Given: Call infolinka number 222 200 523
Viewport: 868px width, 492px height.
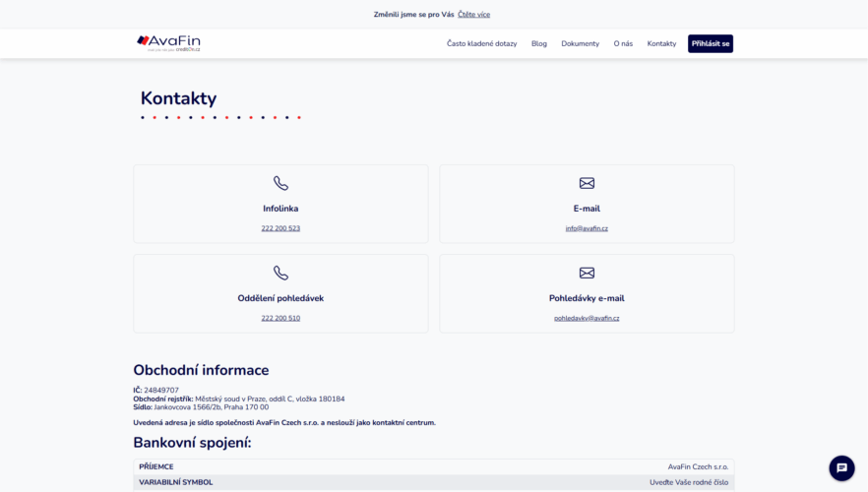Looking at the screenshot, I should pos(280,228).
